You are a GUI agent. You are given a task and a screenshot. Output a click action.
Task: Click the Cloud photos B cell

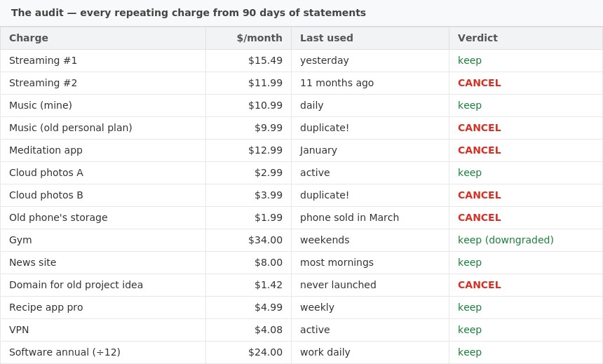pos(103,195)
